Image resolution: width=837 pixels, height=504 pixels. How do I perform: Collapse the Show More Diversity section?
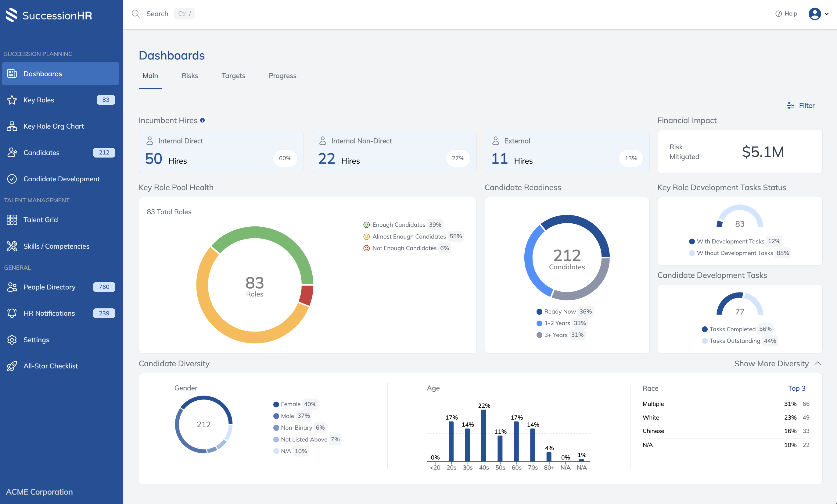point(777,364)
